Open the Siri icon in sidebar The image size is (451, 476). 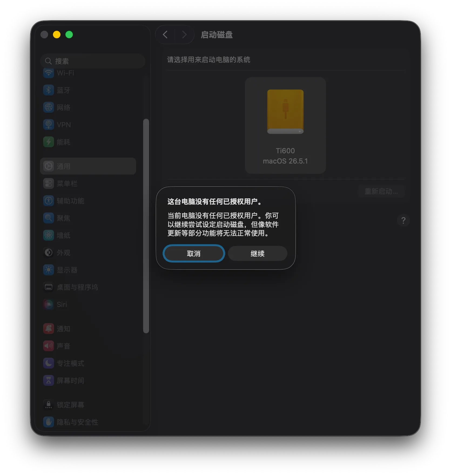[49, 304]
